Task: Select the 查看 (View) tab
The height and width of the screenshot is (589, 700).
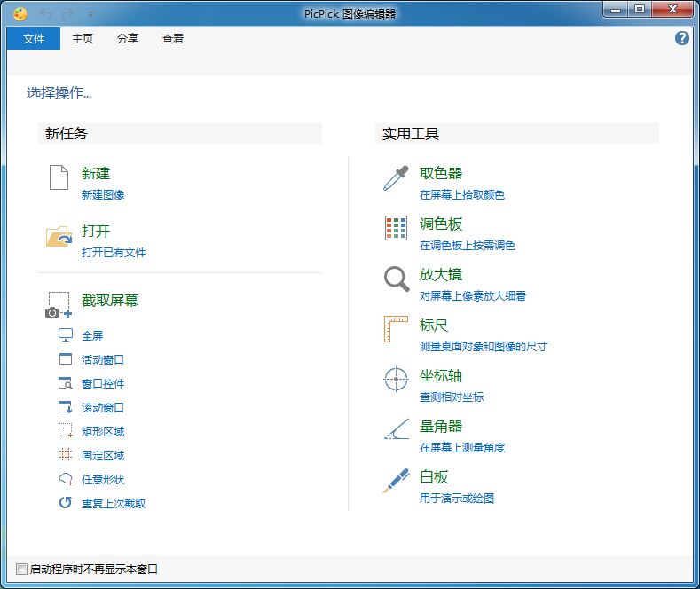Action: (x=173, y=39)
